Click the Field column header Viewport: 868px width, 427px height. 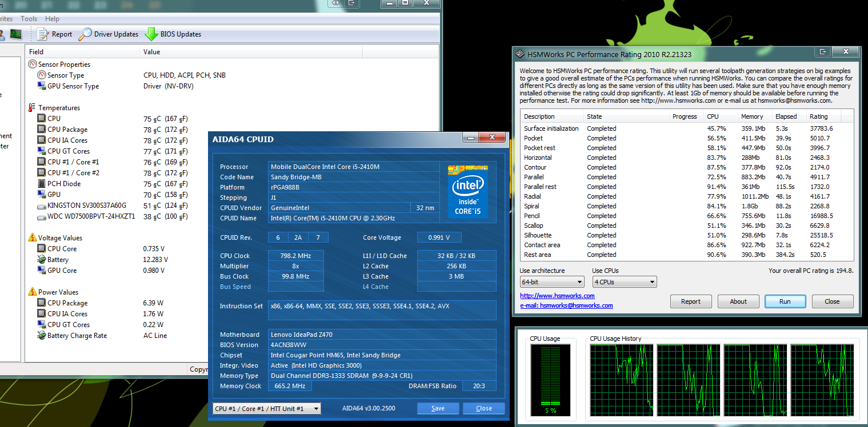click(83, 52)
